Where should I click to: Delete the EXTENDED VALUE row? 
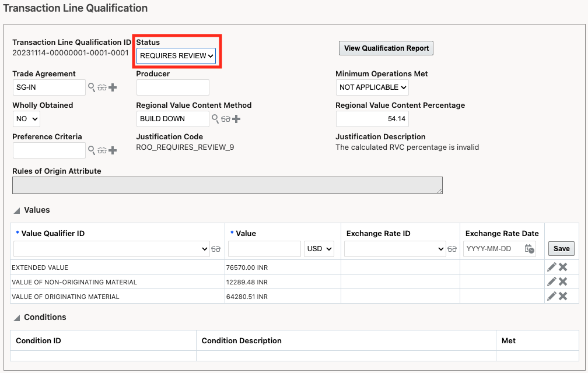(563, 267)
